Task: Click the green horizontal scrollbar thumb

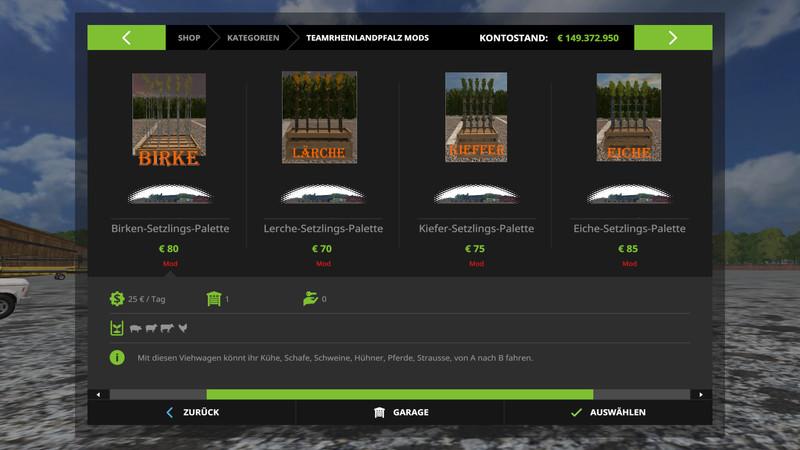Action: pyautogui.click(x=400, y=394)
